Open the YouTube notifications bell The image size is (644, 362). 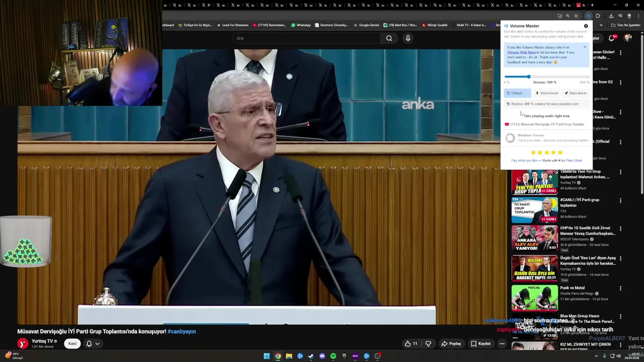612,38
